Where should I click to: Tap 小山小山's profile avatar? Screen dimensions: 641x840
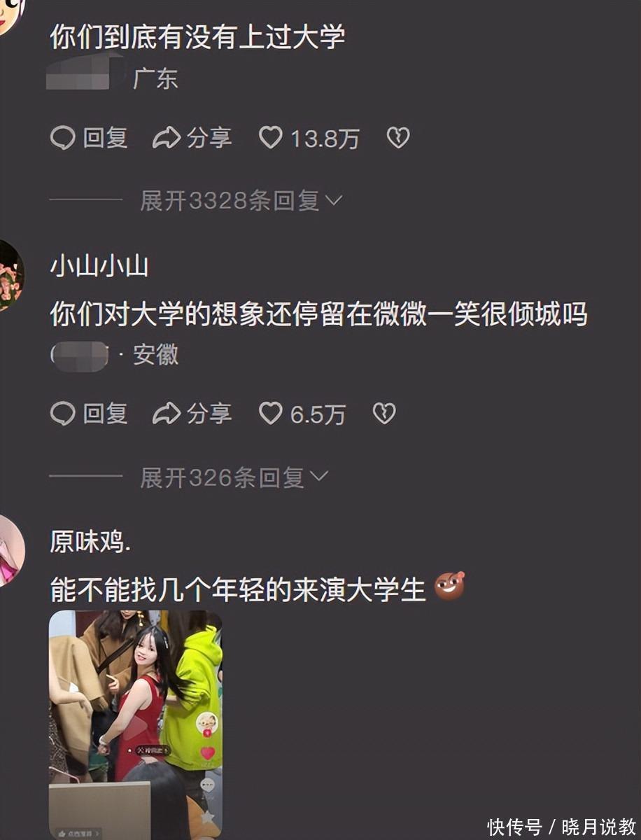pos(10,274)
